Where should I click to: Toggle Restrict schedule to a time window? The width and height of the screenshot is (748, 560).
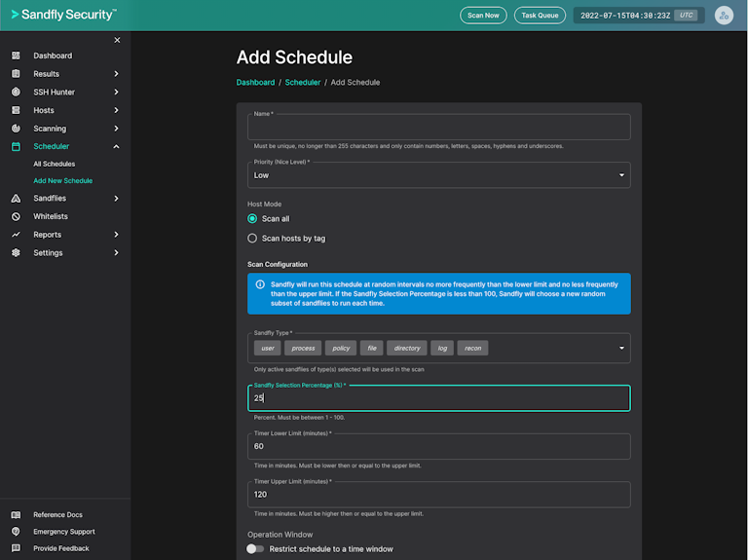[255, 549]
